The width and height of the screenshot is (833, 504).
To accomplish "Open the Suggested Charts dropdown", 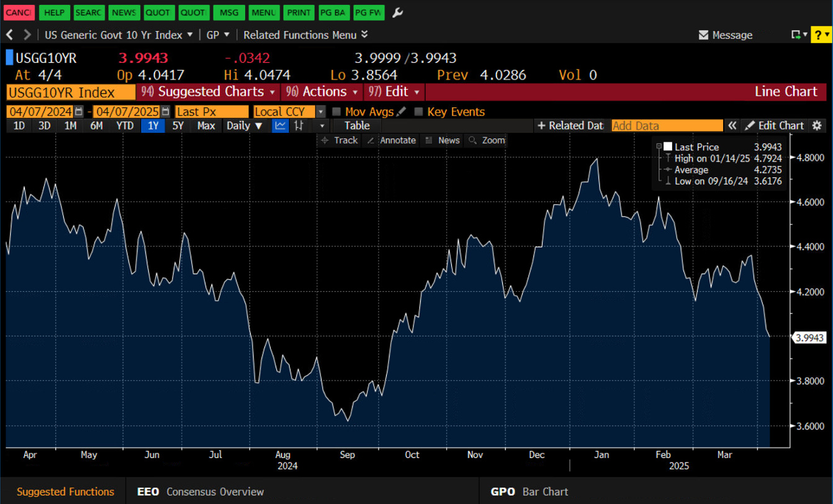I will 208,92.
